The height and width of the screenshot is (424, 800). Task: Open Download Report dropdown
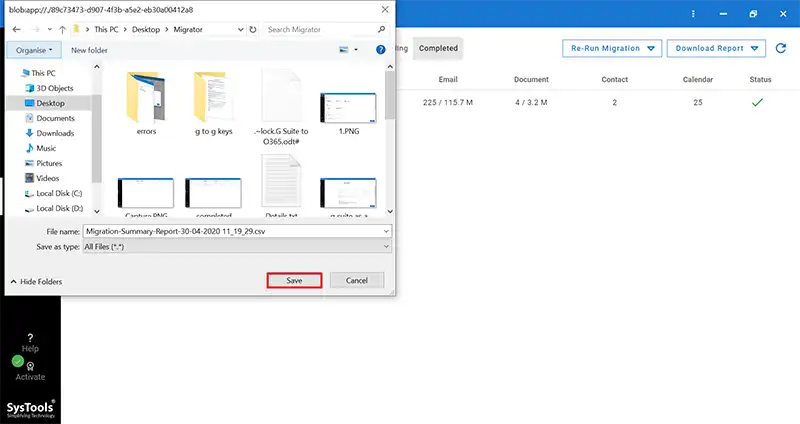(x=716, y=48)
